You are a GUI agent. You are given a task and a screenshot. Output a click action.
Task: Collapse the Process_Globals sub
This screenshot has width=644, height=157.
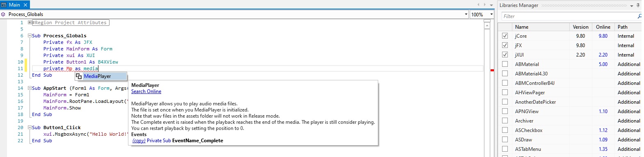point(30,36)
